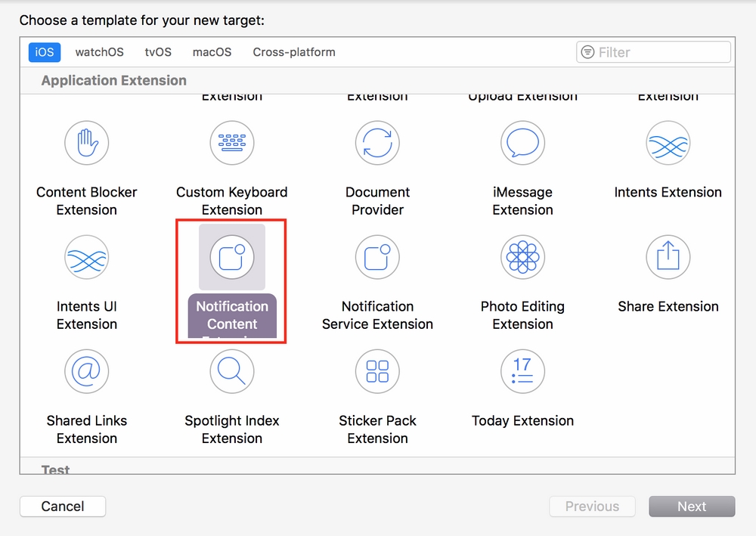Select the Today Extension calendar icon

coord(522,371)
